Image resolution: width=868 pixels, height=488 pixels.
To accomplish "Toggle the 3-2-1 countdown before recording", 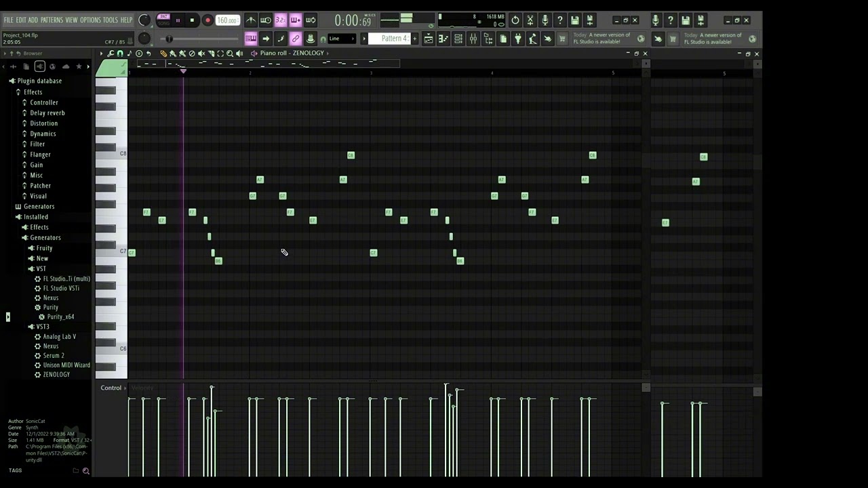I will [x=280, y=20].
